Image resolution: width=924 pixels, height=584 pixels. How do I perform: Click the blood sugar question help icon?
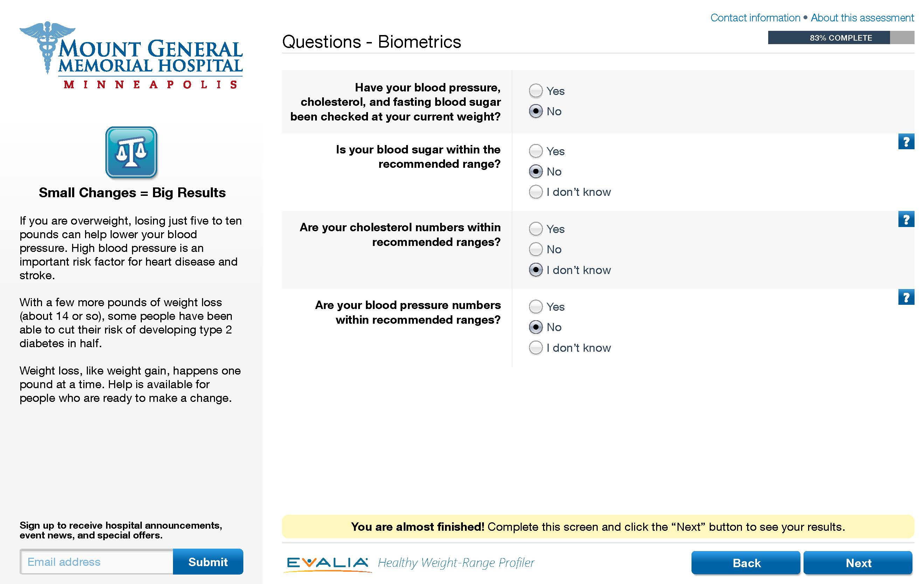pyautogui.click(x=906, y=141)
